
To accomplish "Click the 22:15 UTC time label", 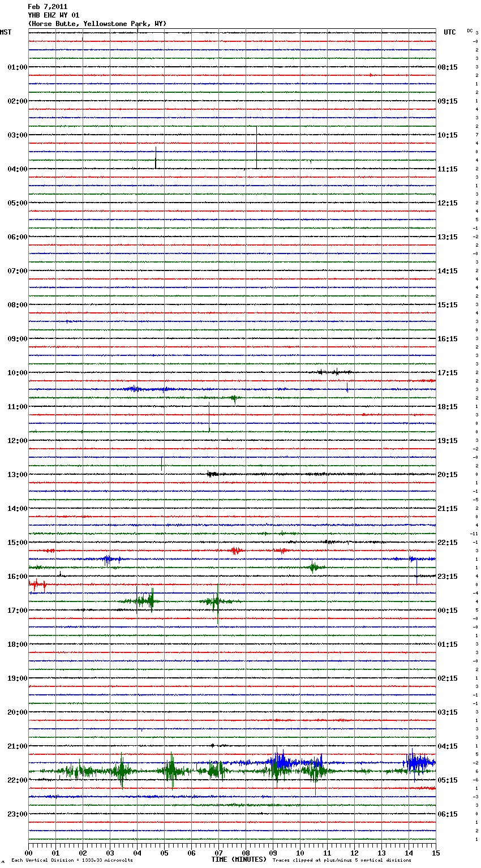I will 448,543.
